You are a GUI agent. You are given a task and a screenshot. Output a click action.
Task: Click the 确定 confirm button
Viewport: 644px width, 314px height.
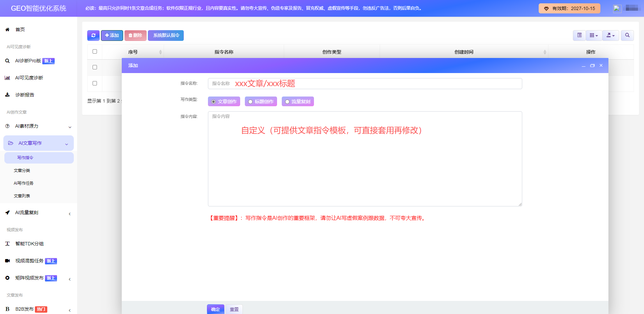click(215, 309)
